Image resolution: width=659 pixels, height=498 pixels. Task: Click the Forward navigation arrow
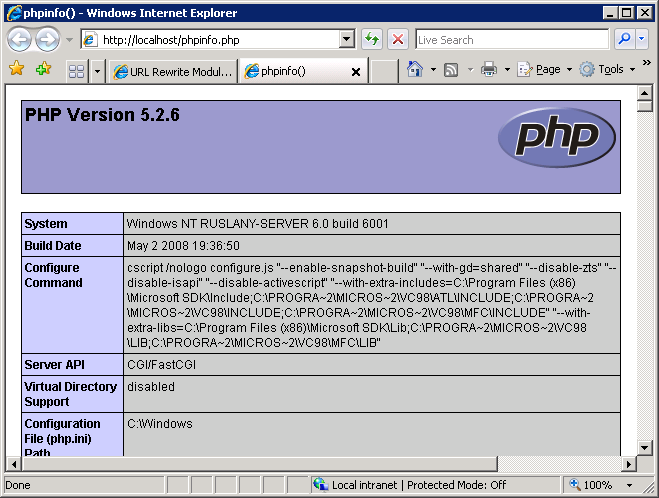[47, 40]
